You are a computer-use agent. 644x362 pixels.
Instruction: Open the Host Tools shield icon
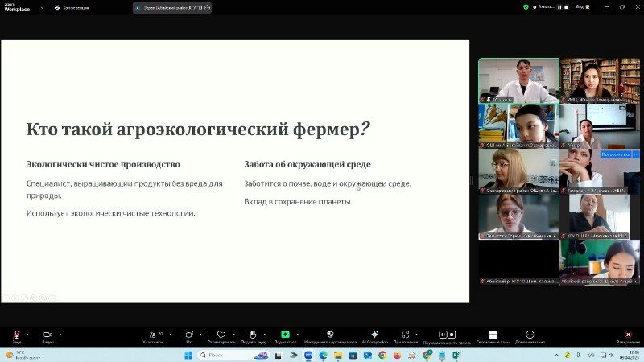coord(330,335)
